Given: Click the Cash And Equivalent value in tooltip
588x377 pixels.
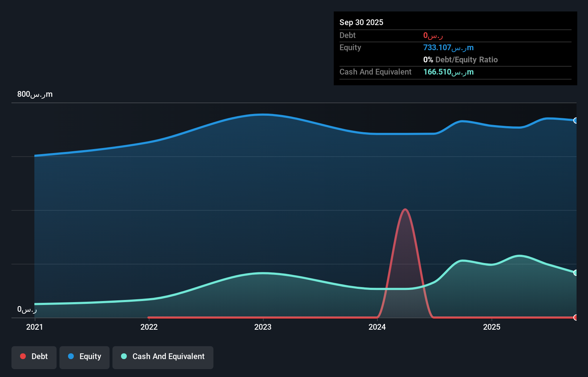Looking at the screenshot, I should tap(448, 72).
